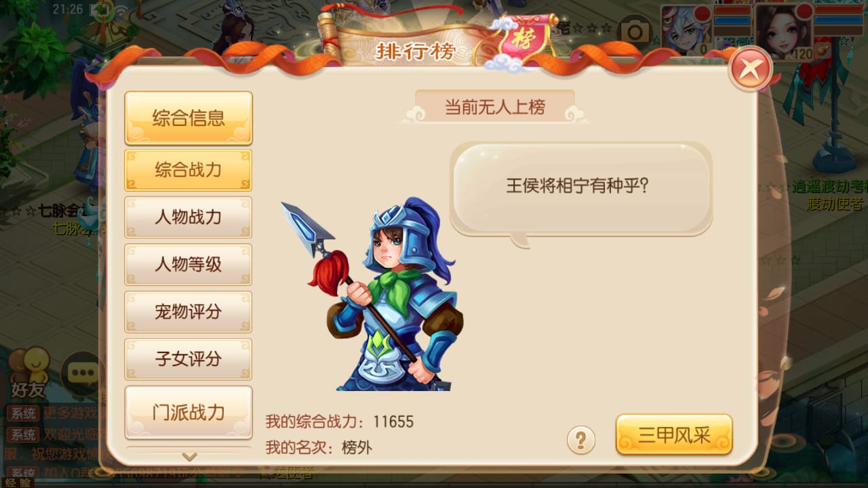The image size is (868, 488).
Task: Show the 人物战力 ranking
Action: (x=189, y=217)
